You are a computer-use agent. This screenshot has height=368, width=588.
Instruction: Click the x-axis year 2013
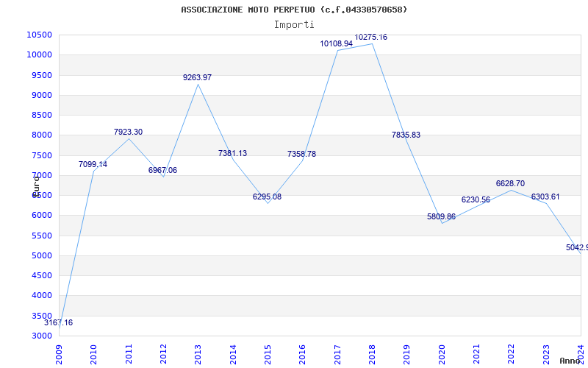click(198, 354)
